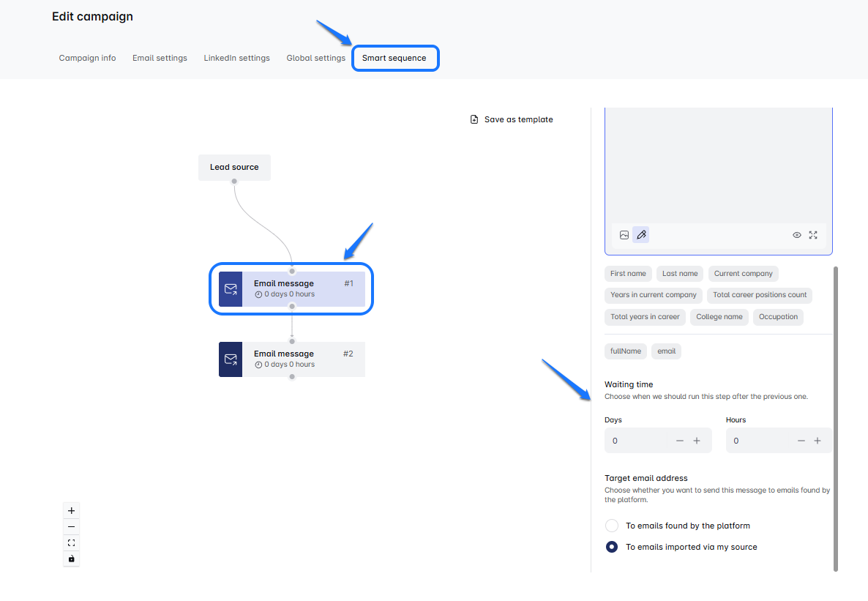Click the envelope icon of Email message #2
The image size is (868, 601).
coord(231,359)
